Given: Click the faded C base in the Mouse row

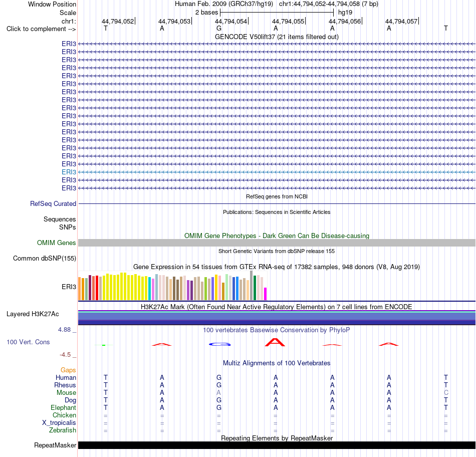Looking at the screenshot, I should tap(446, 393).
